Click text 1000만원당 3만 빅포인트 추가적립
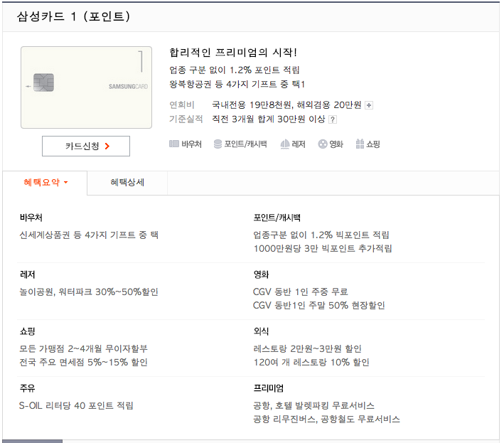The height and width of the screenshot is (443, 504). [323, 248]
